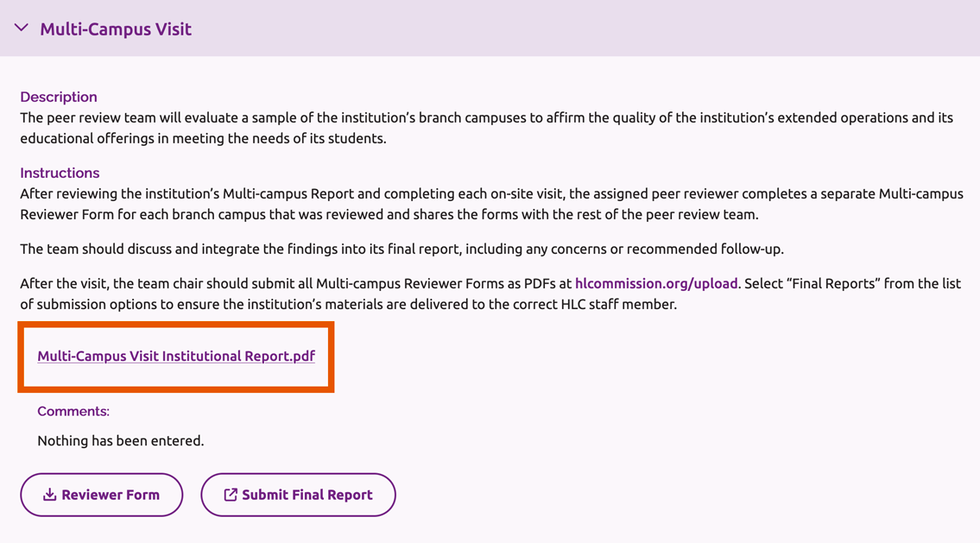Click the open-in-new-window symbol near Final Report
The width and height of the screenshot is (980, 543).
pyautogui.click(x=231, y=495)
